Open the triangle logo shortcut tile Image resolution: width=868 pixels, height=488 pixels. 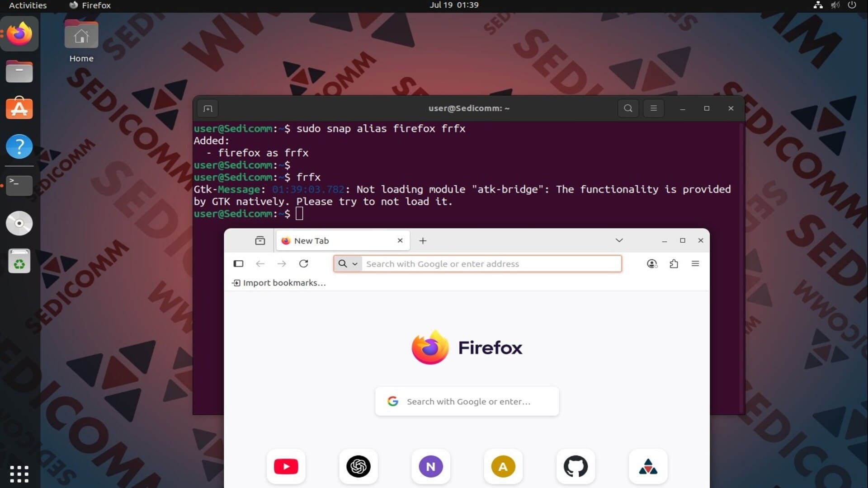click(648, 466)
